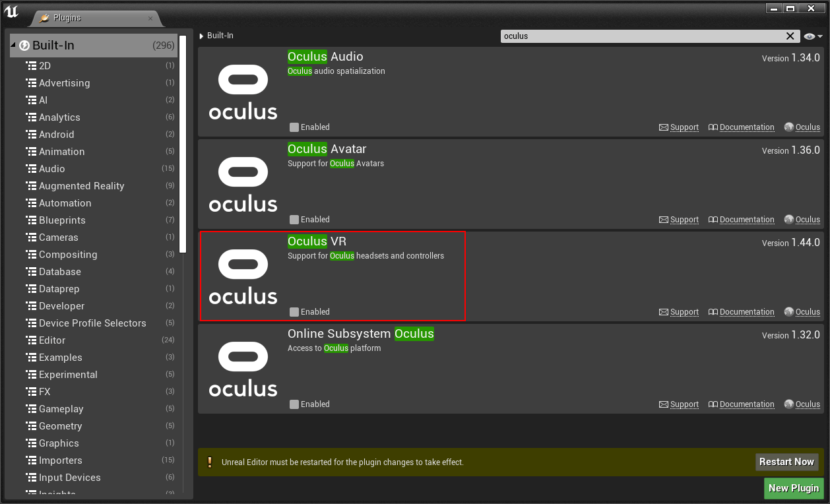Viewport: 830px width, 504px height.
Task: Click the plug icon on the Plugins tab
Action: coord(44,18)
